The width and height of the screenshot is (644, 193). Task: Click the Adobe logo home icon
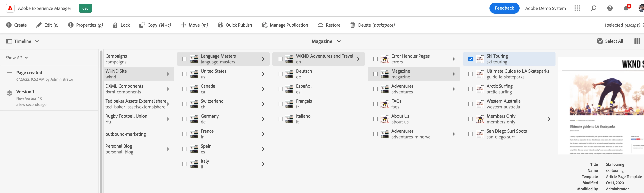click(x=10, y=8)
